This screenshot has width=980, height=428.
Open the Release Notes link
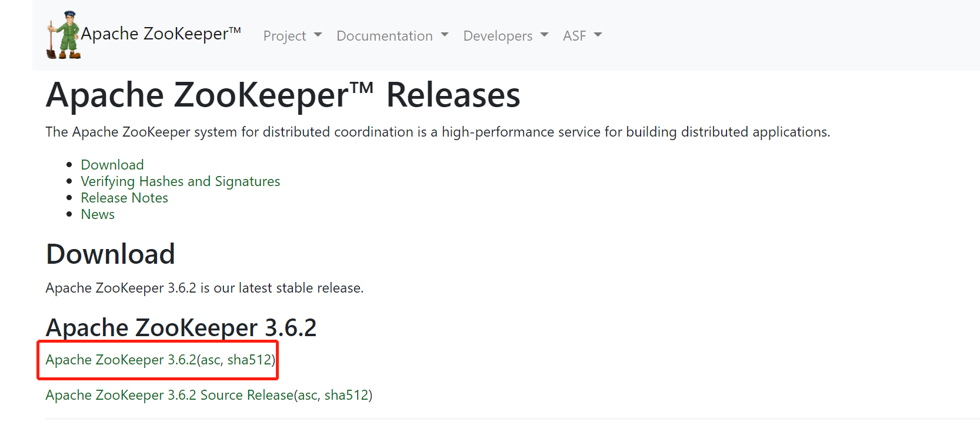point(125,198)
